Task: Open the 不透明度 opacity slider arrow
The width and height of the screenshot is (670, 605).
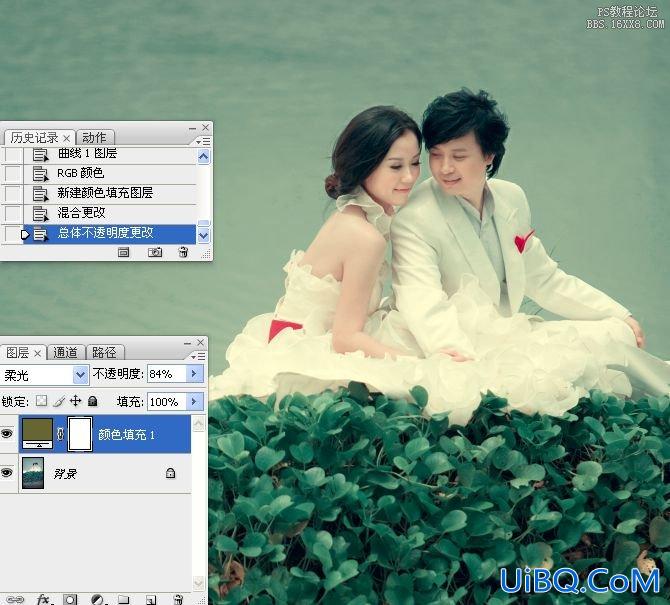Action: coord(194,374)
